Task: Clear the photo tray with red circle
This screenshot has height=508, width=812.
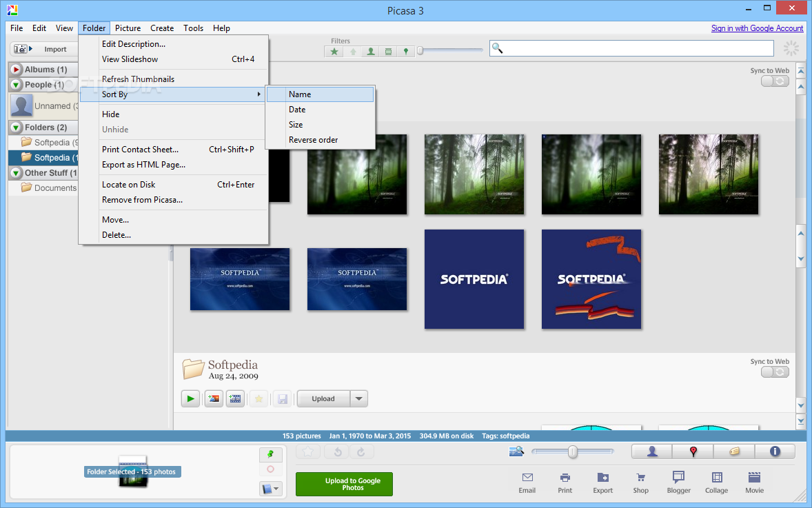Action: click(x=270, y=469)
